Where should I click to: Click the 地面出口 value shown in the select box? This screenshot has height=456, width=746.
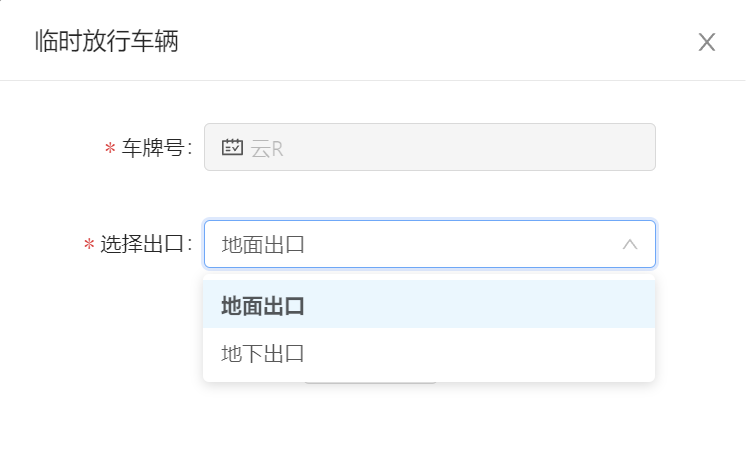point(263,245)
